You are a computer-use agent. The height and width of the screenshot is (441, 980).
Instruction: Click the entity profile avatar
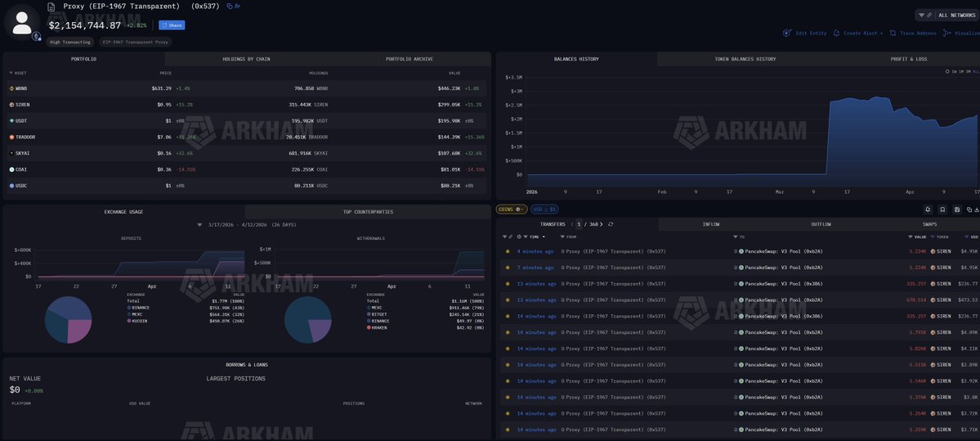coord(22,23)
